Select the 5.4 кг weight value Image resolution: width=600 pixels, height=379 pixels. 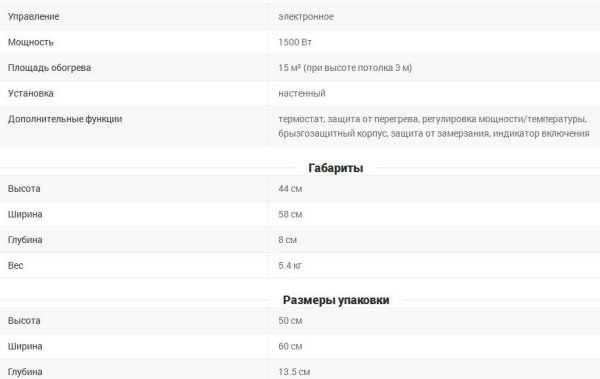tap(290, 265)
